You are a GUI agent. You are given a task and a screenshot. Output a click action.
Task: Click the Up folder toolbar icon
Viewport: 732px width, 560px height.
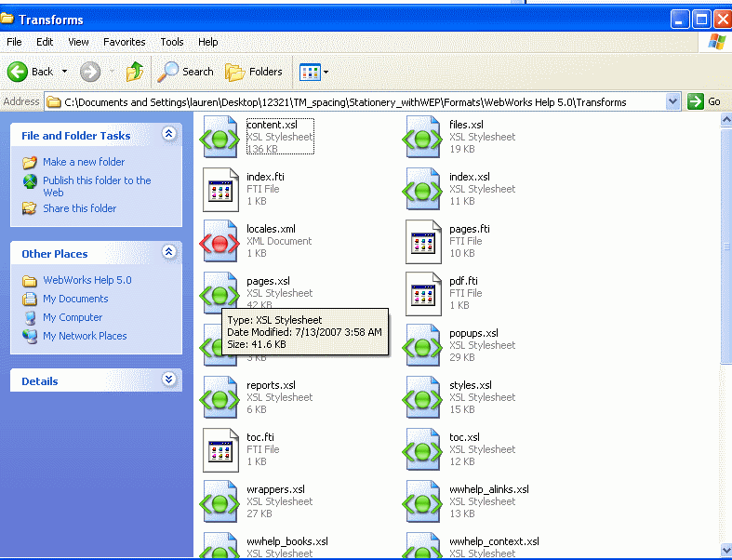(x=135, y=72)
